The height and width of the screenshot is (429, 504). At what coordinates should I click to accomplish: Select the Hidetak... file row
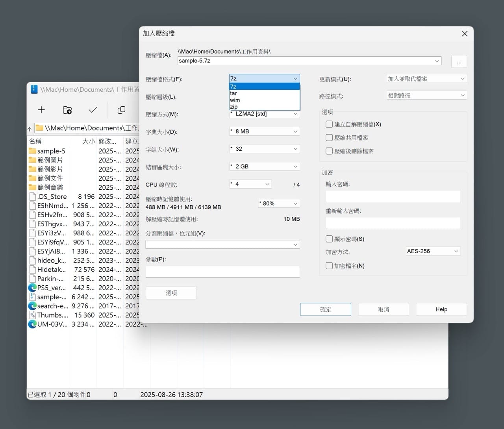pyautogui.click(x=83, y=269)
